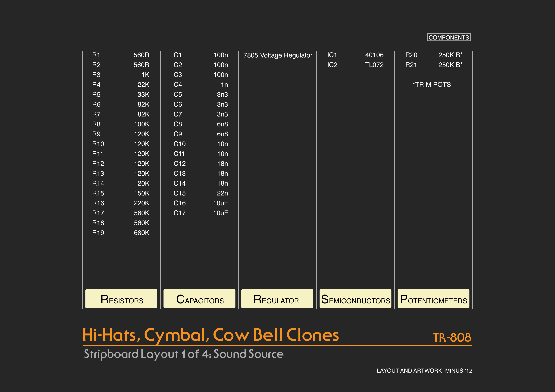Select the Potentiometers category label
The width and height of the screenshot is (555, 392).
[433, 299]
